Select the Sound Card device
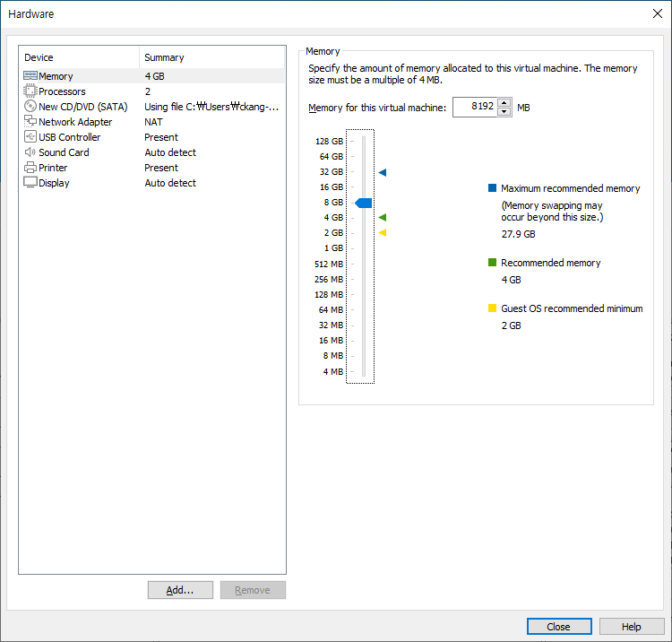This screenshot has width=672, height=642. pos(153,152)
